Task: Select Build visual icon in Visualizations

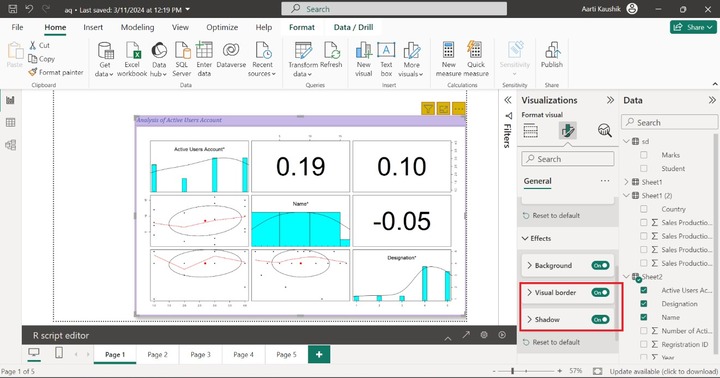Action: [531, 131]
